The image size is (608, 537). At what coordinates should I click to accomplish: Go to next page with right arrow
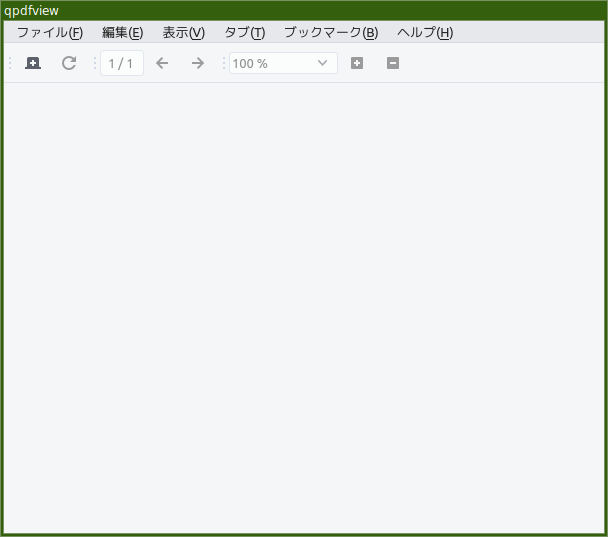198,63
